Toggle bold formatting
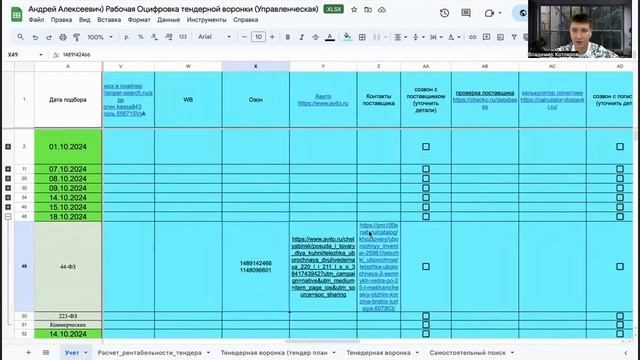640x360 pixels. pyautogui.click(x=288, y=37)
